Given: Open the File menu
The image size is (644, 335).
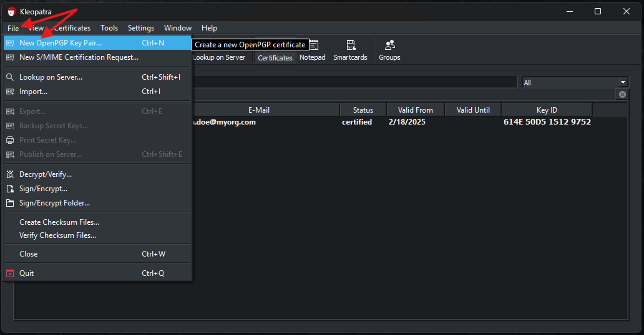Looking at the screenshot, I should click(13, 28).
